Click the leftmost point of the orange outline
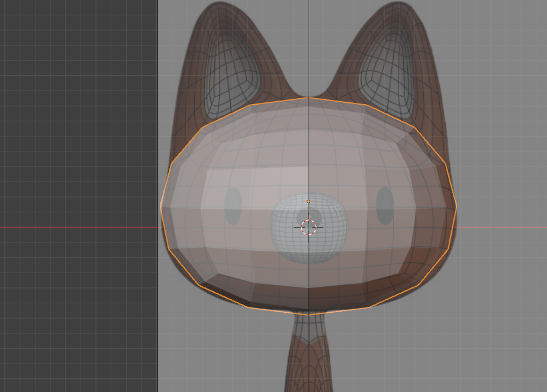The height and width of the screenshot is (392, 547). (161, 206)
